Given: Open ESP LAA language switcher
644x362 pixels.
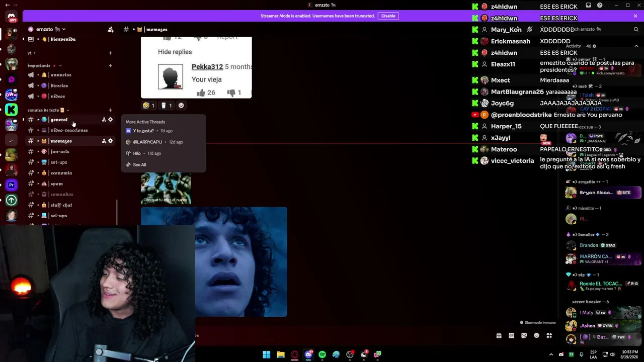Looking at the screenshot, I should [594, 354].
